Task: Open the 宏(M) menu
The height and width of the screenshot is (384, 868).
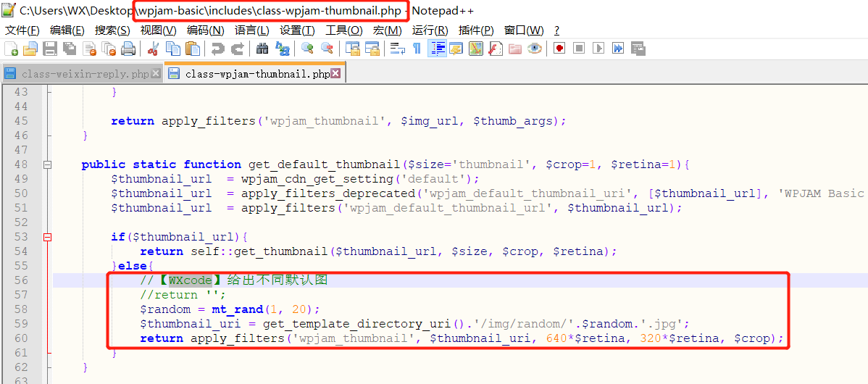Action: click(x=387, y=30)
